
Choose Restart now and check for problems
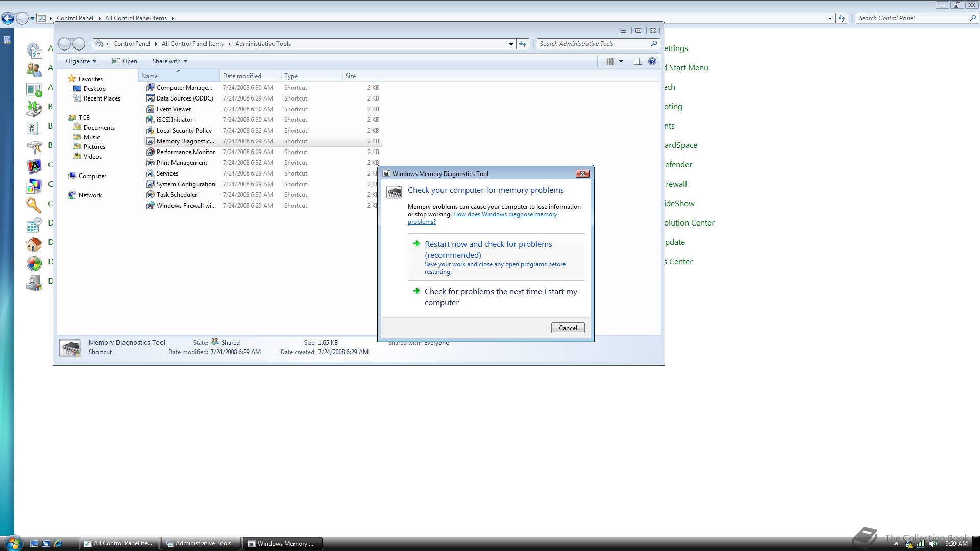click(496, 257)
